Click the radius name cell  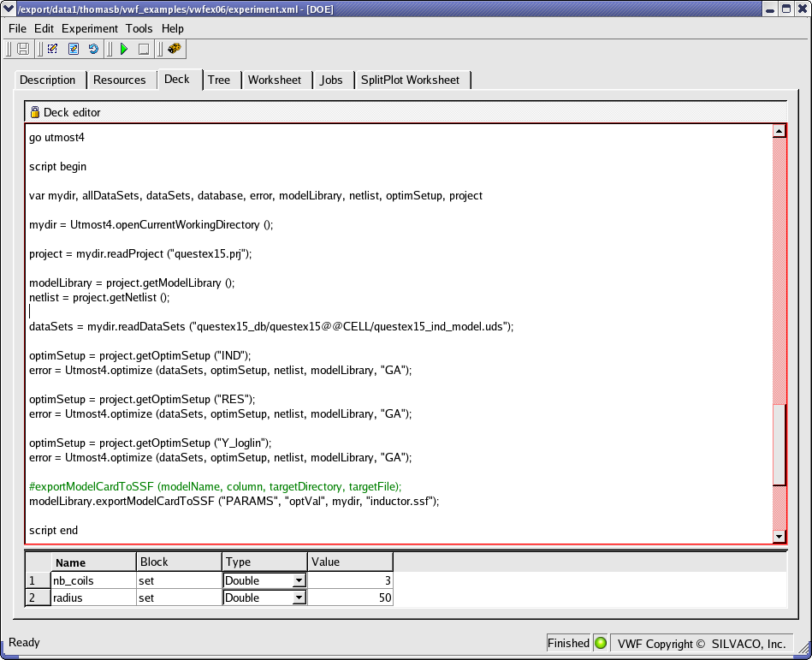click(x=94, y=598)
